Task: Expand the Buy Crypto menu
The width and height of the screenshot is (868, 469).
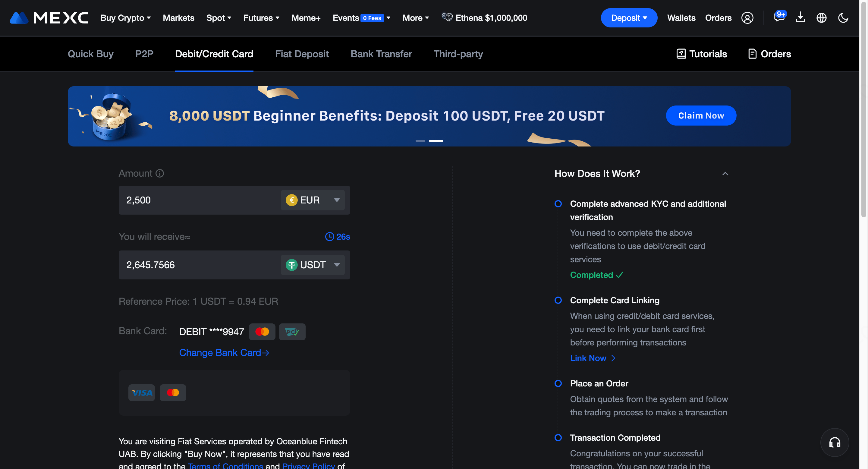Action: point(125,18)
